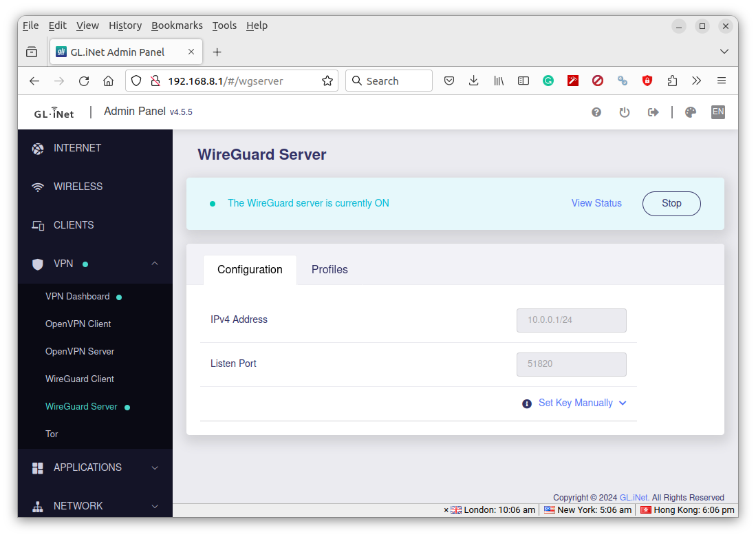Open the View menu
The height and width of the screenshot is (537, 756).
coord(87,25)
